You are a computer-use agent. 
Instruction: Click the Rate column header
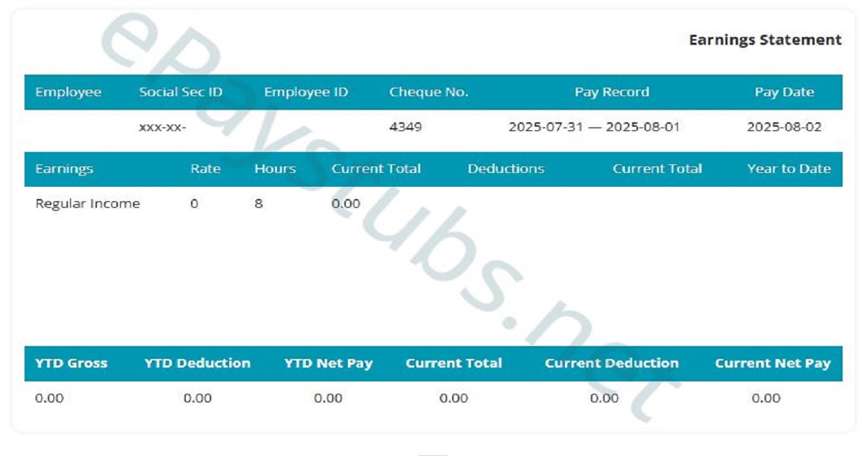(x=205, y=169)
